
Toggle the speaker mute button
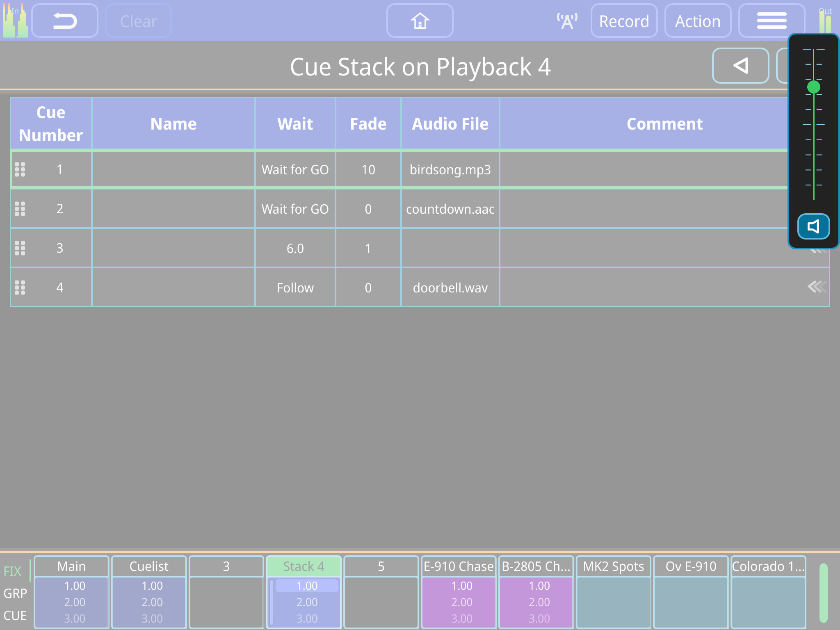813,226
